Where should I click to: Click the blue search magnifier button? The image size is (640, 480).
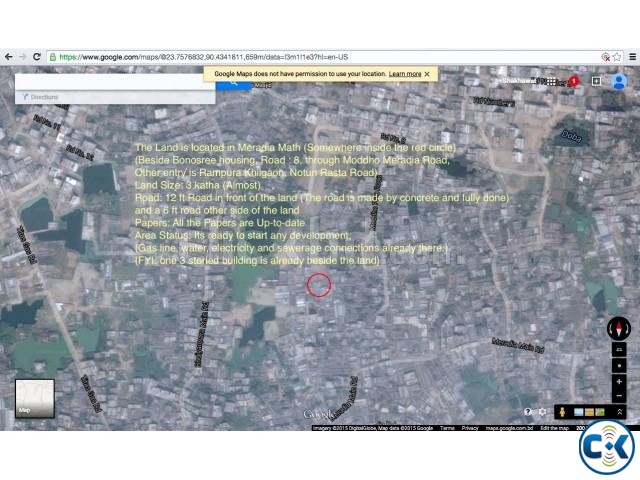(x=234, y=83)
